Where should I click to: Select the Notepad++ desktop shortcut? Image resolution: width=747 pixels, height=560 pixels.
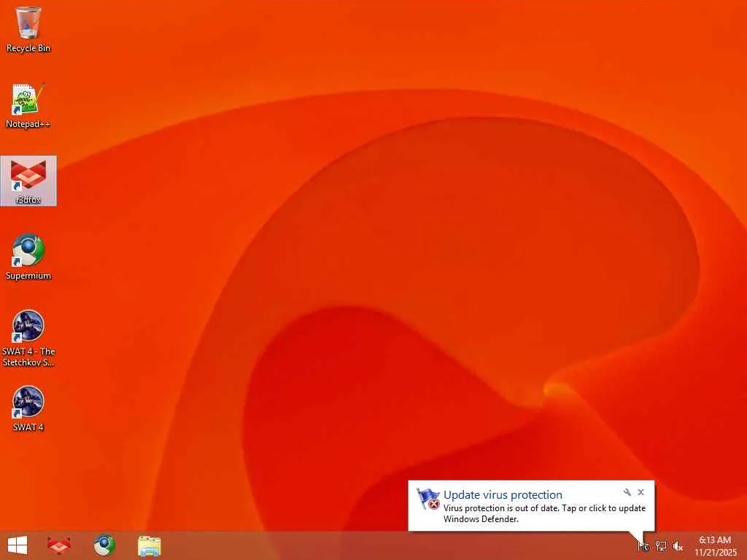click(28, 106)
